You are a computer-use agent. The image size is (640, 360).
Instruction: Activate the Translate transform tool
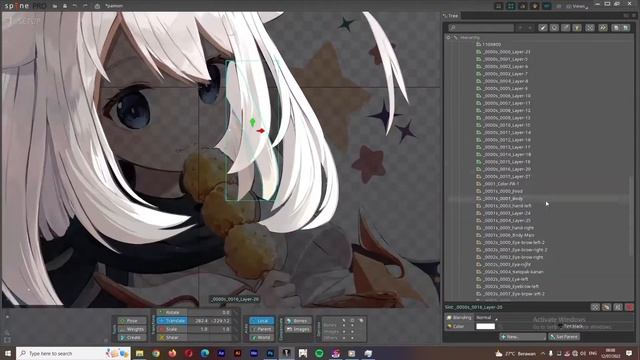point(171,321)
